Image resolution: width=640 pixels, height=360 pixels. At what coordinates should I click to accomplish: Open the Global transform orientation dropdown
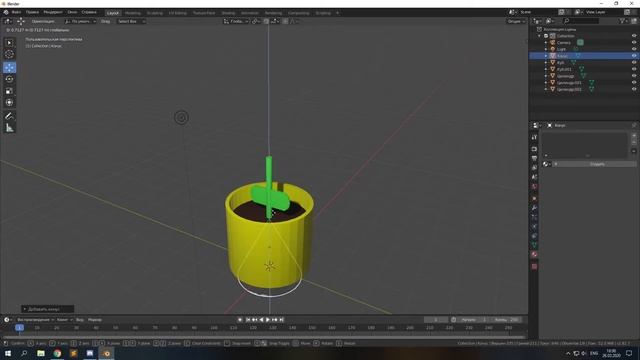click(x=236, y=21)
